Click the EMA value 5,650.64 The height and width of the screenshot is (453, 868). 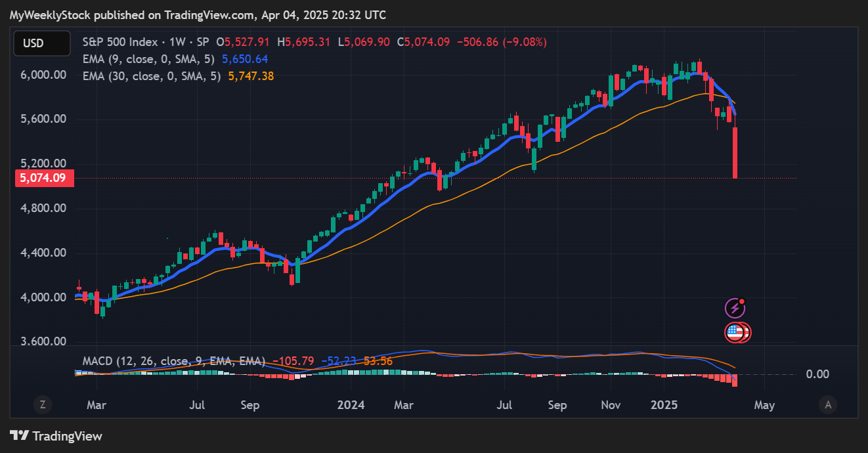(245, 59)
